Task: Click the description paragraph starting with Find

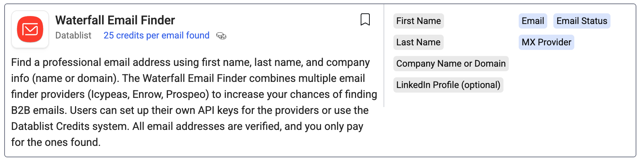Action: pos(194,102)
